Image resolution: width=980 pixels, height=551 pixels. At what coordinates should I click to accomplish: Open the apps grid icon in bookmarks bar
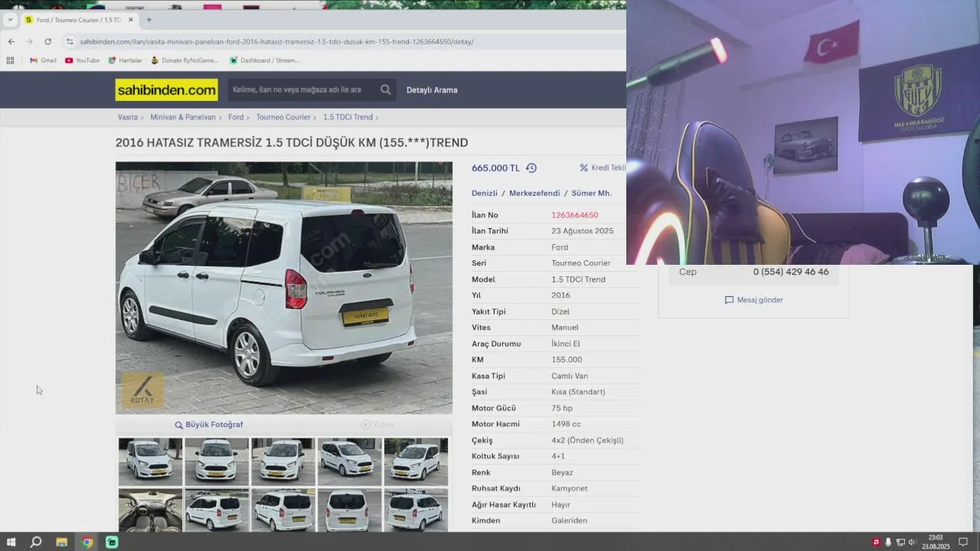(10, 60)
